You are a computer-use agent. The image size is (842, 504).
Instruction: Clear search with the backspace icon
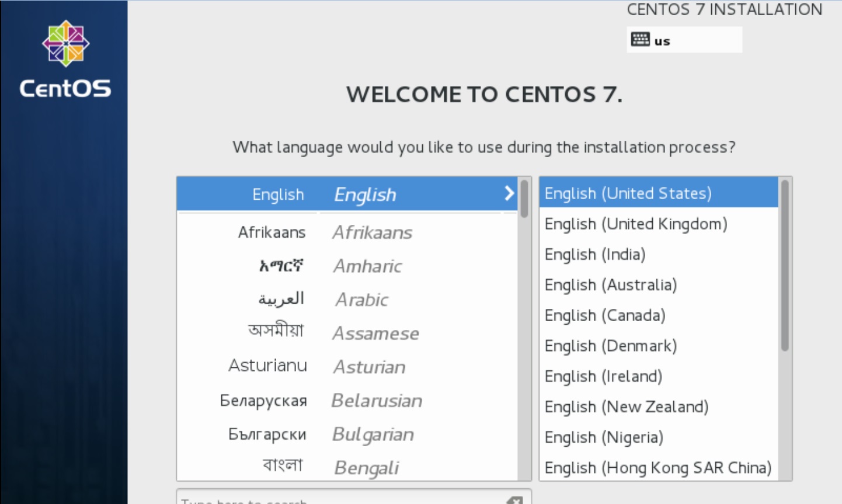click(514, 500)
